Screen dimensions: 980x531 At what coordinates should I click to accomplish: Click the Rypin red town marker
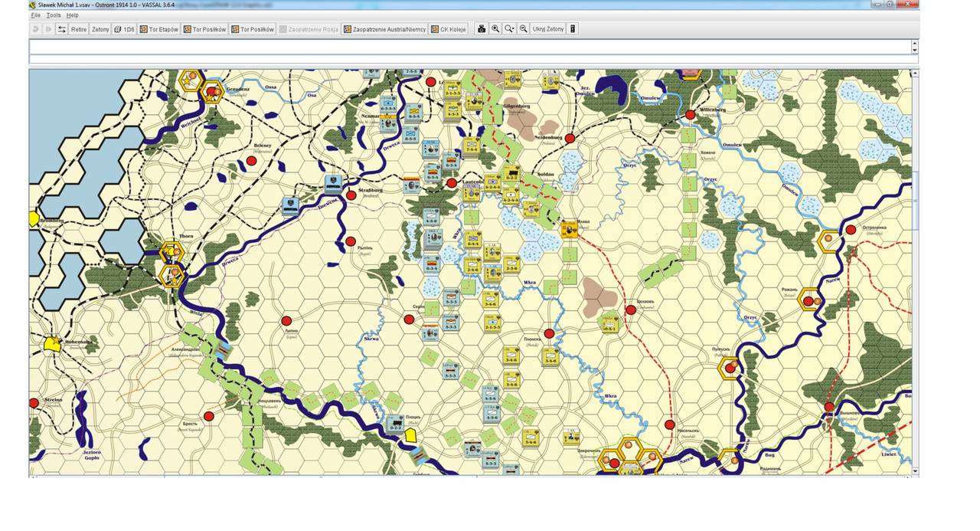pos(351,241)
